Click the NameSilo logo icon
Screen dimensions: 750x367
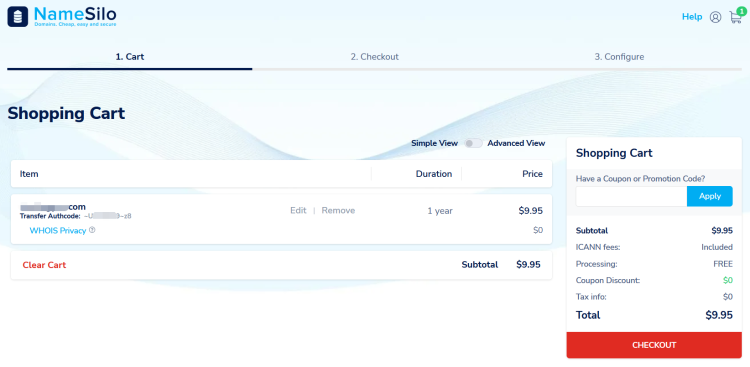[18, 17]
